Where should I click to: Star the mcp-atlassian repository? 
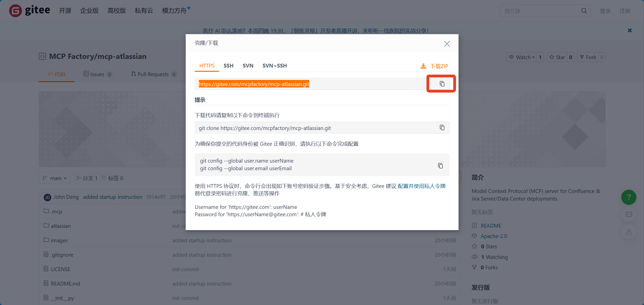[x=557, y=57]
